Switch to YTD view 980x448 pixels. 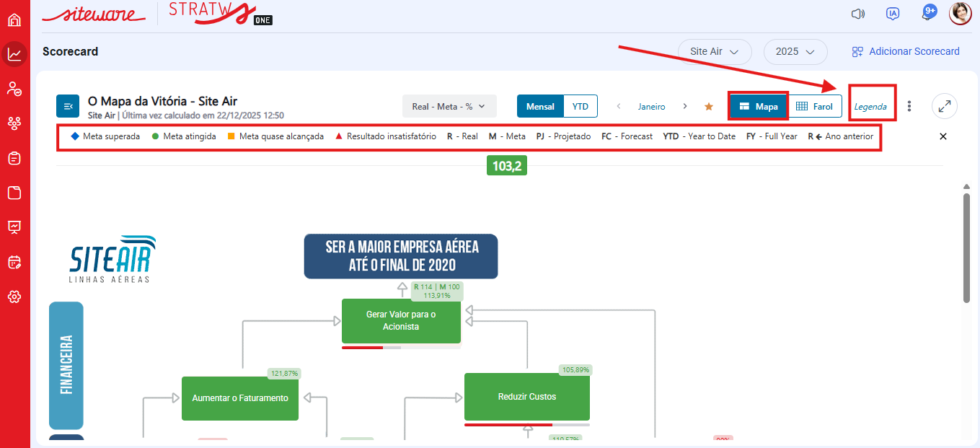point(580,106)
